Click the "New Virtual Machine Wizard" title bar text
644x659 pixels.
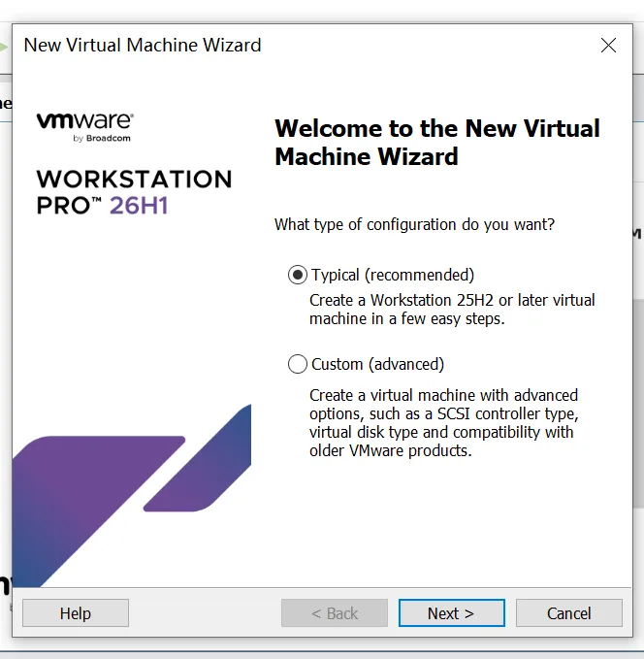pos(143,45)
